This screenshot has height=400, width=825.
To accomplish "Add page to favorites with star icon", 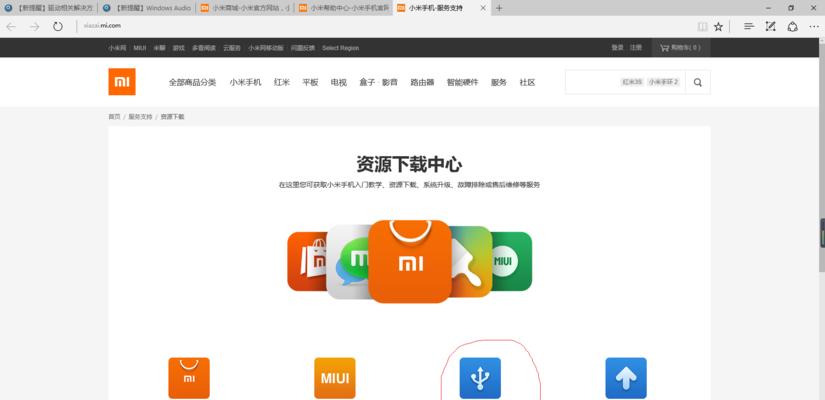I will [x=718, y=27].
